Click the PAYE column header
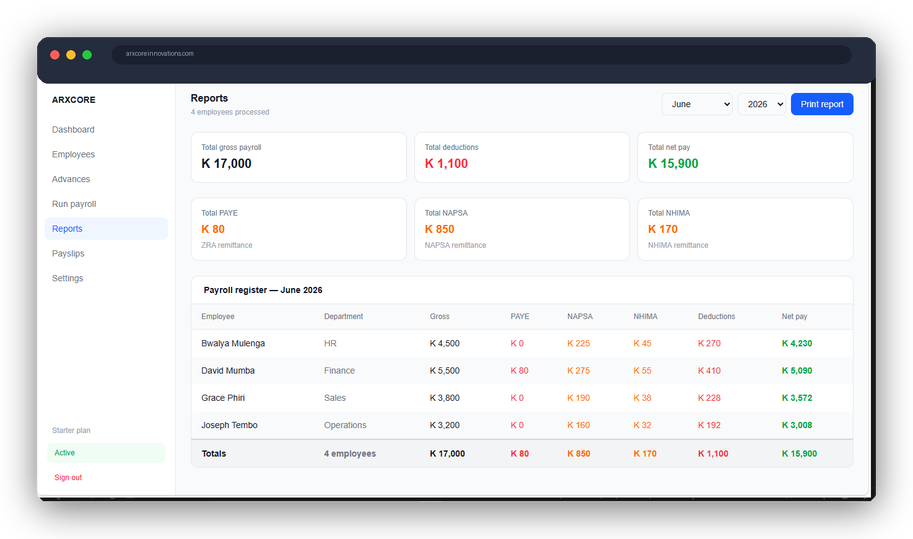913x539 pixels. tap(520, 317)
